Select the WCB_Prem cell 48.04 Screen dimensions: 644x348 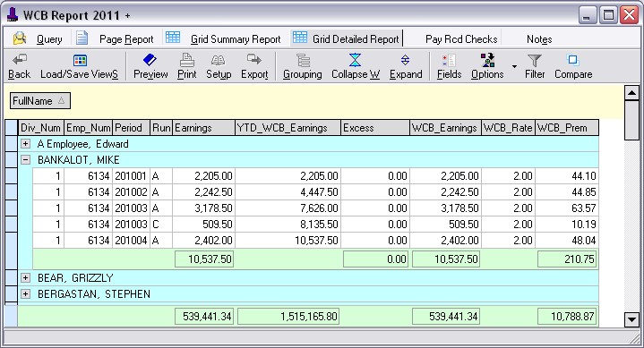point(567,240)
